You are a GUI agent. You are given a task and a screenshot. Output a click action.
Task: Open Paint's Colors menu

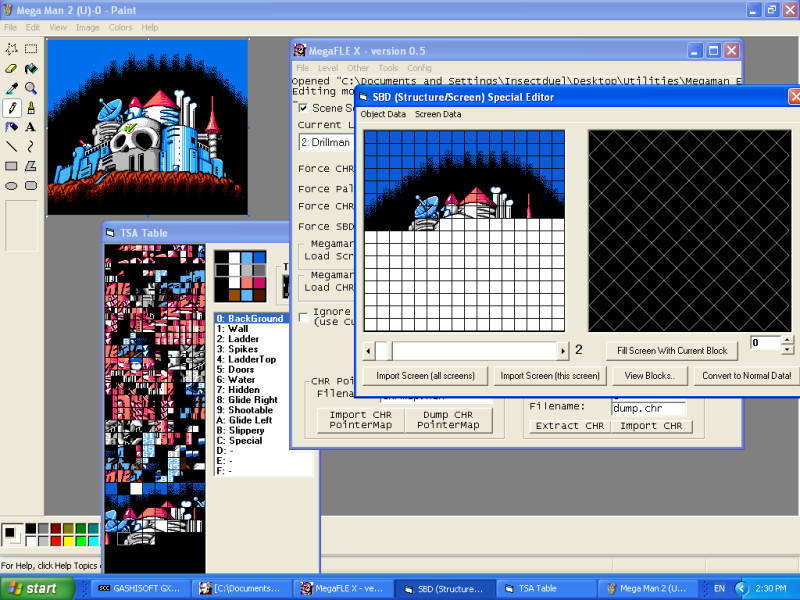[120, 28]
